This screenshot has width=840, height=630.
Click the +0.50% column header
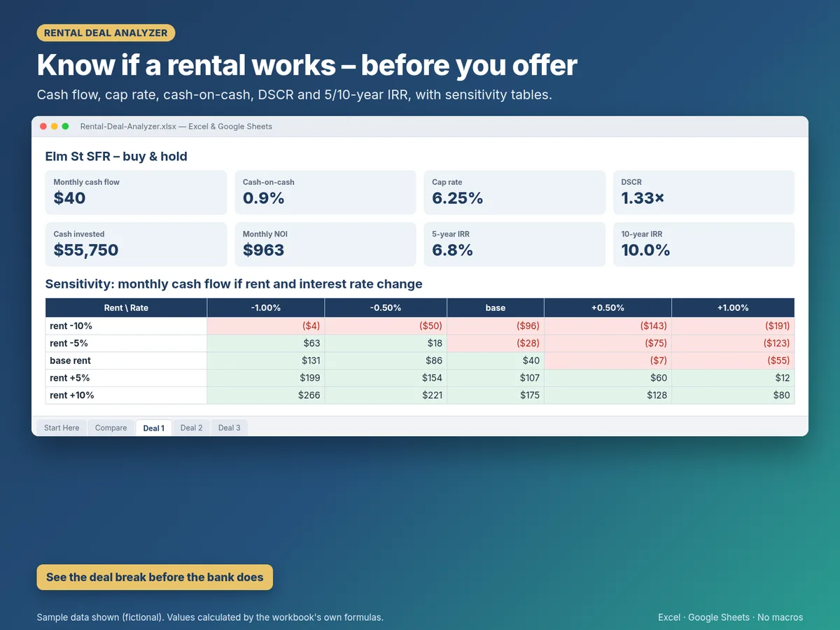click(x=608, y=308)
